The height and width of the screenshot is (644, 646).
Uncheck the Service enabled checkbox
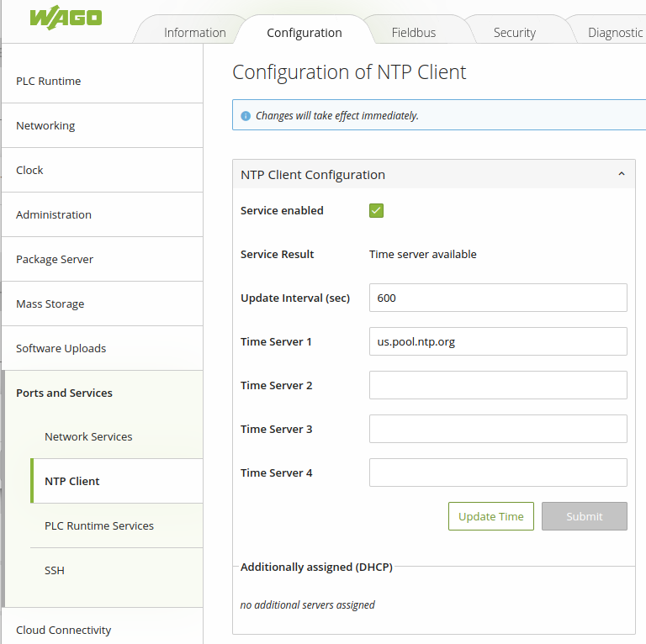(376, 210)
